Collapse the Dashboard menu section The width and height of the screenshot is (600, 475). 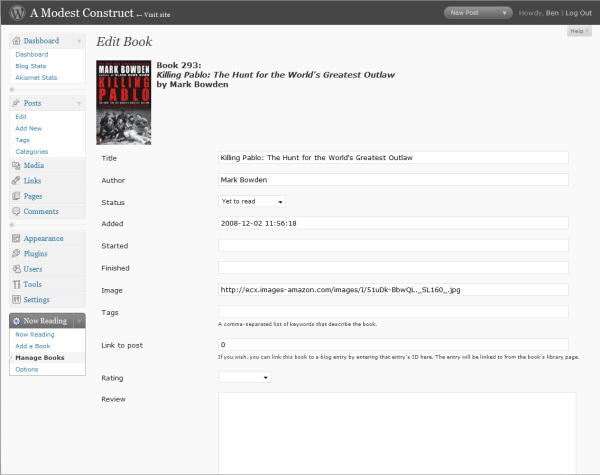79,41
